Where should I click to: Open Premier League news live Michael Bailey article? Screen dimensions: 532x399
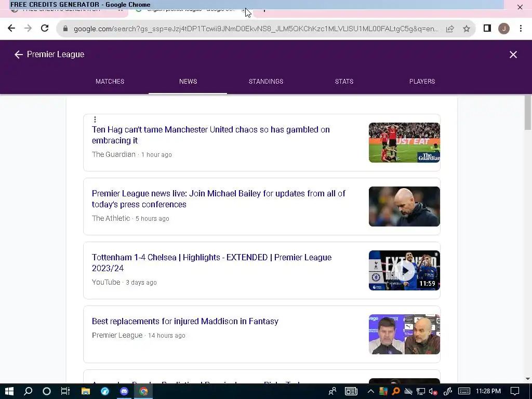pos(219,199)
